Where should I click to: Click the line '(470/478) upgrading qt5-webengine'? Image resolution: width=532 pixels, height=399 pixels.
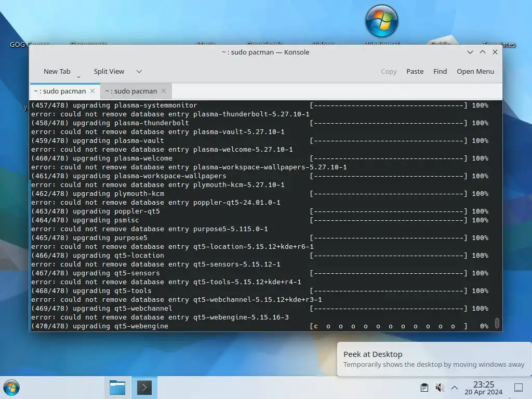[x=99, y=326]
